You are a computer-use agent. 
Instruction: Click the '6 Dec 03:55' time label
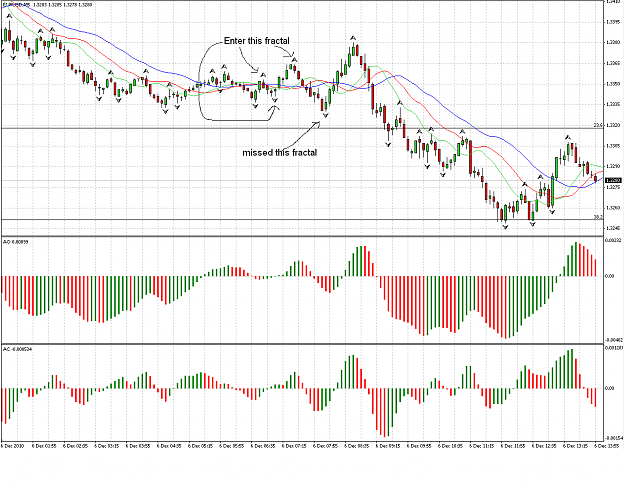138,446
